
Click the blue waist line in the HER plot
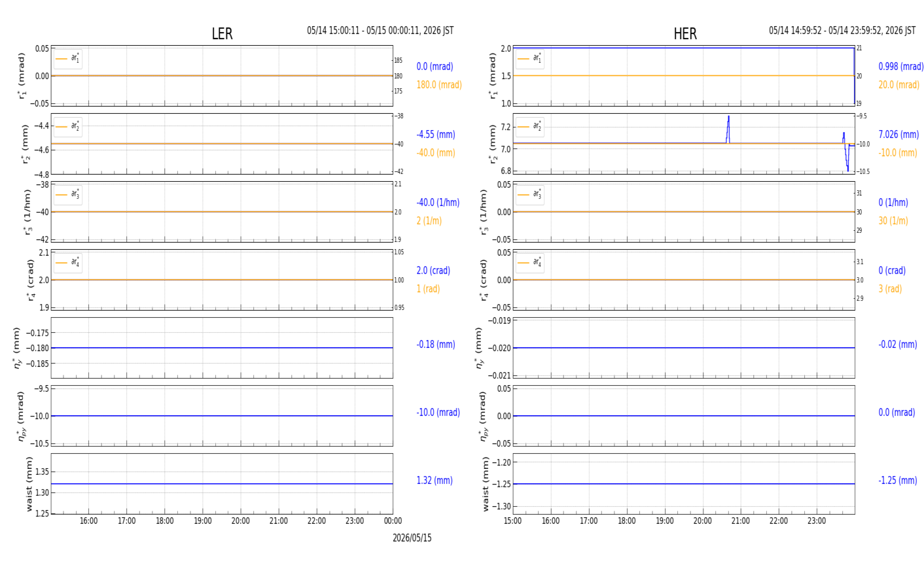(x=684, y=484)
